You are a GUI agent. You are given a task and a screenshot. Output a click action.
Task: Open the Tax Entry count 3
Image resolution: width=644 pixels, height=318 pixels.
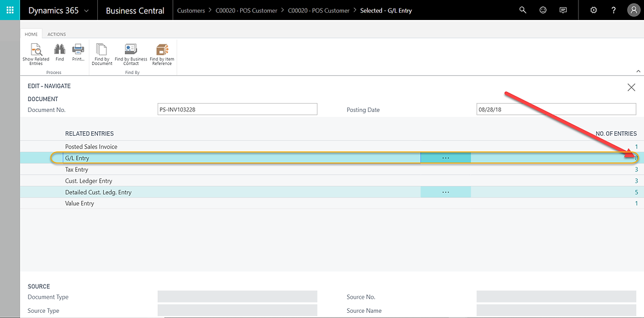coord(637,169)
